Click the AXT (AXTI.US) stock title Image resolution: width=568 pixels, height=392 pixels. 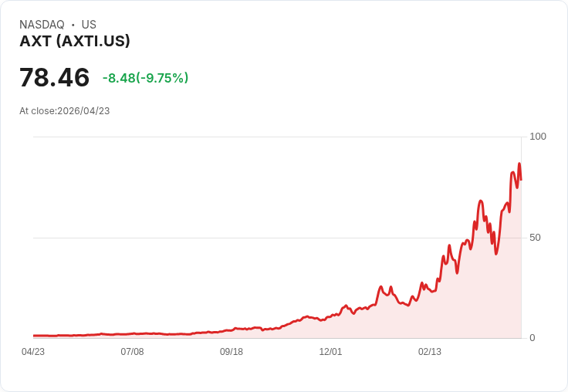[x=75, y=41]
